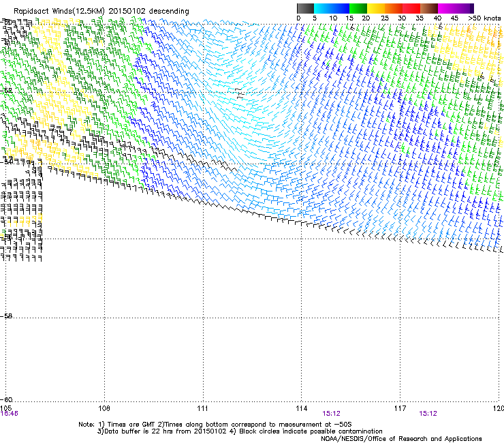Click the 15:12 time stamp nearest longitude 117
This screenshot has width=504, height=443.
pyautogui.click(x=428, y=414)
